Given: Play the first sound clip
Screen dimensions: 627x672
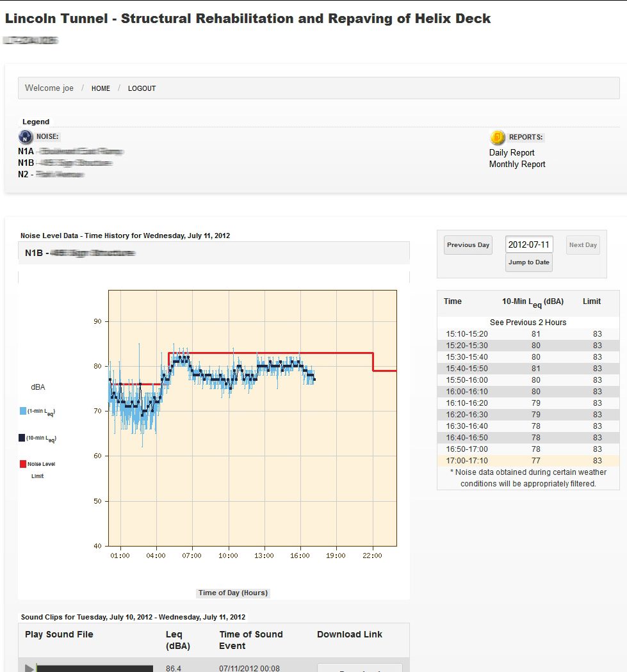Looking at the screenshot, I should (x=29, y=668).
